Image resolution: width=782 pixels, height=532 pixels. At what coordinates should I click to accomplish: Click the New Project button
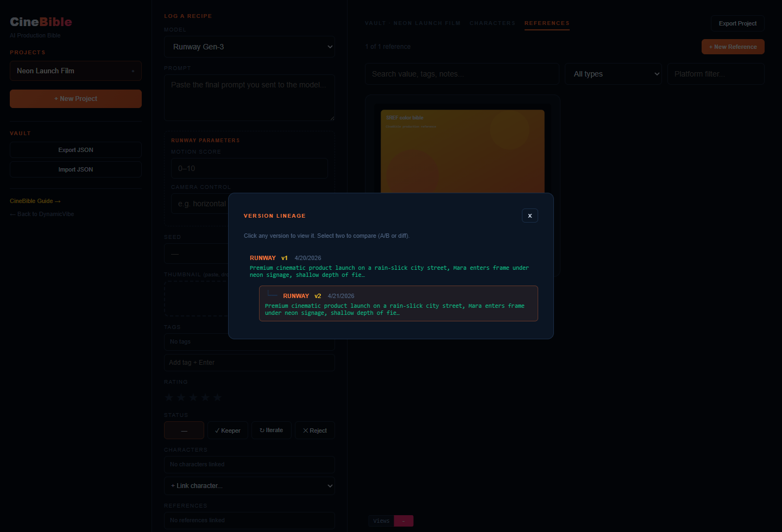(75, 99)
